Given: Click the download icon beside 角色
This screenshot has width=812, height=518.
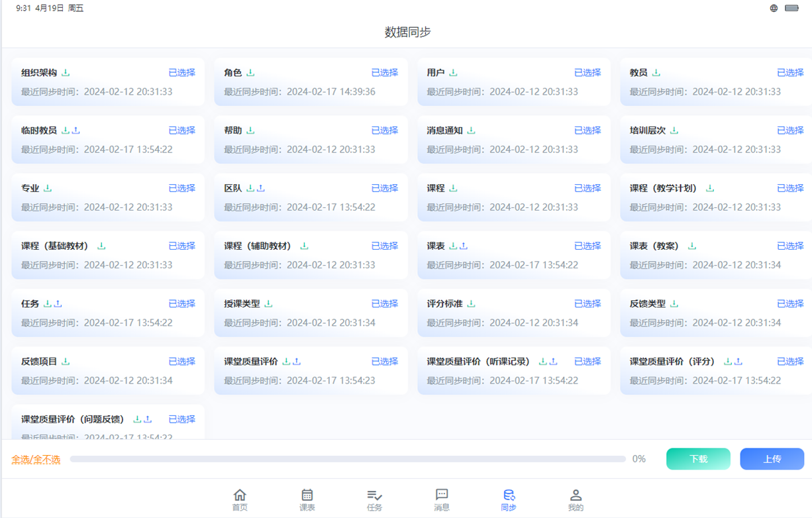Looking at the screenshot, I should tap(250, 73).
